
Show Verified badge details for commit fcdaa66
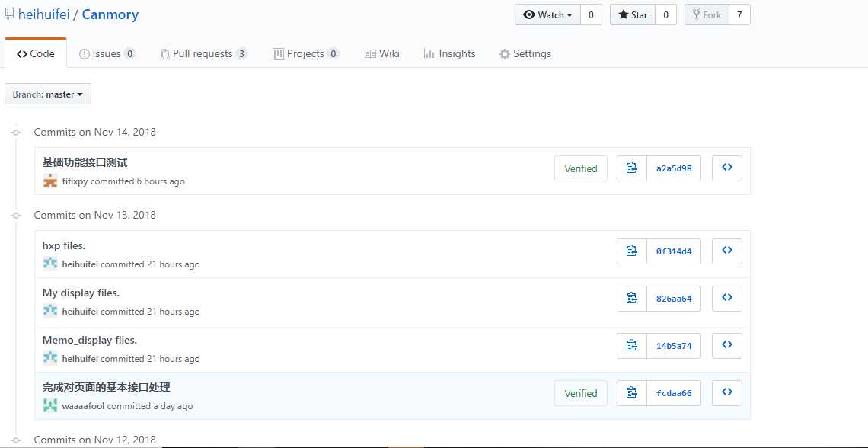pyautogui.click(x=581, y=393)
